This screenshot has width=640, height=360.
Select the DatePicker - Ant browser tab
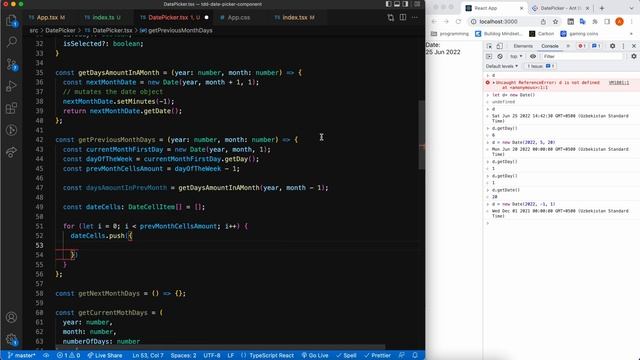[x=561, y=8]
